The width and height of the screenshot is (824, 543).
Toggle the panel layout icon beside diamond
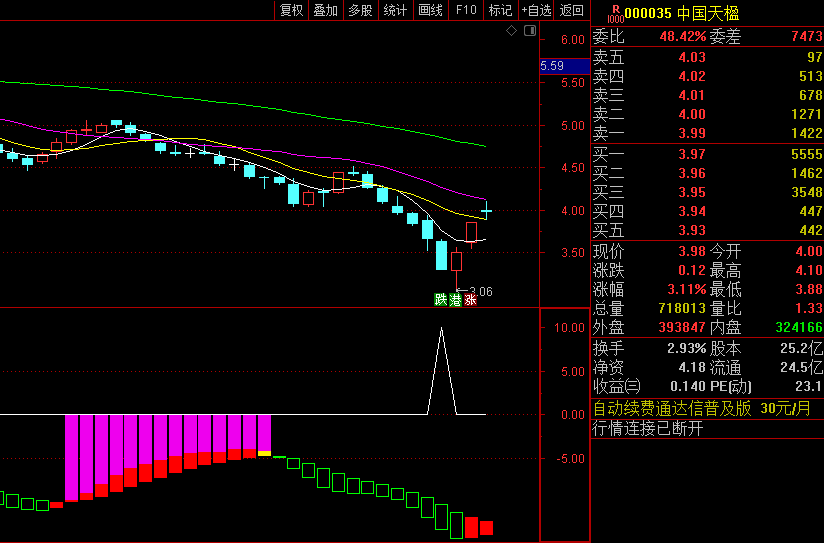[x=530, y=30]
